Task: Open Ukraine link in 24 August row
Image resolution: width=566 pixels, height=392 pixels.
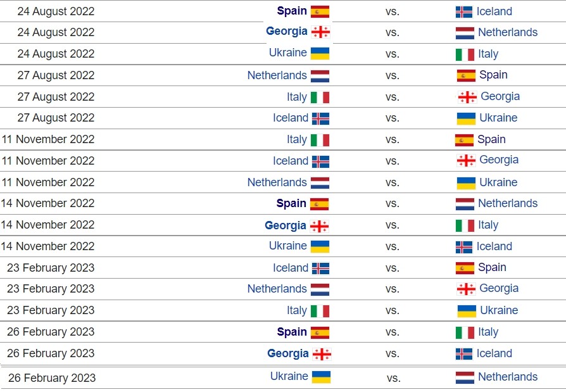Action: tap(287, 53)
